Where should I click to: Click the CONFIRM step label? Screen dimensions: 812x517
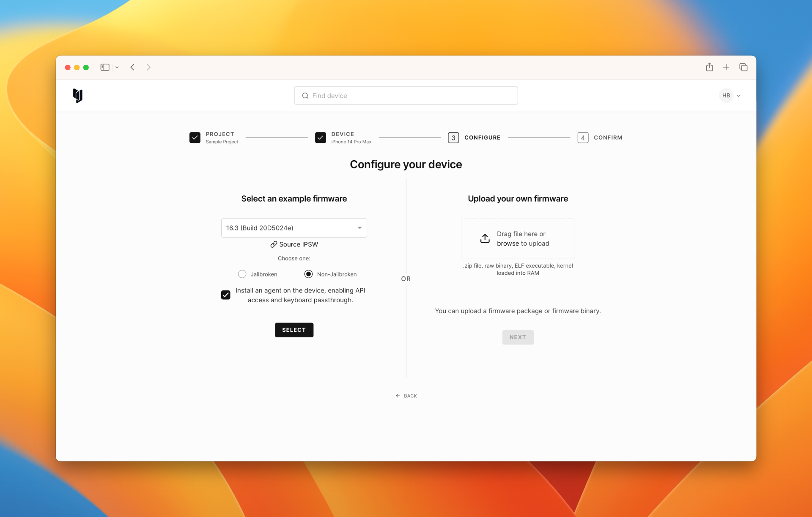point(608,137)
